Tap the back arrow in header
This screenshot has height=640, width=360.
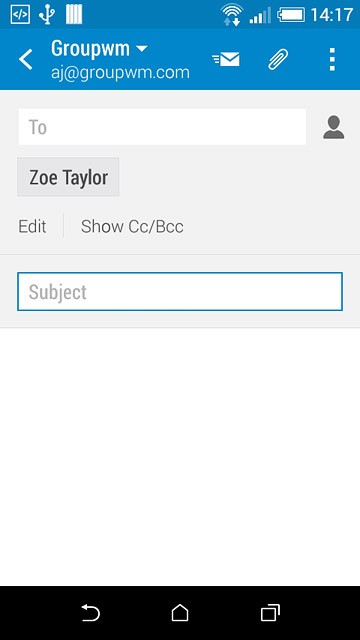coord(26,60)
